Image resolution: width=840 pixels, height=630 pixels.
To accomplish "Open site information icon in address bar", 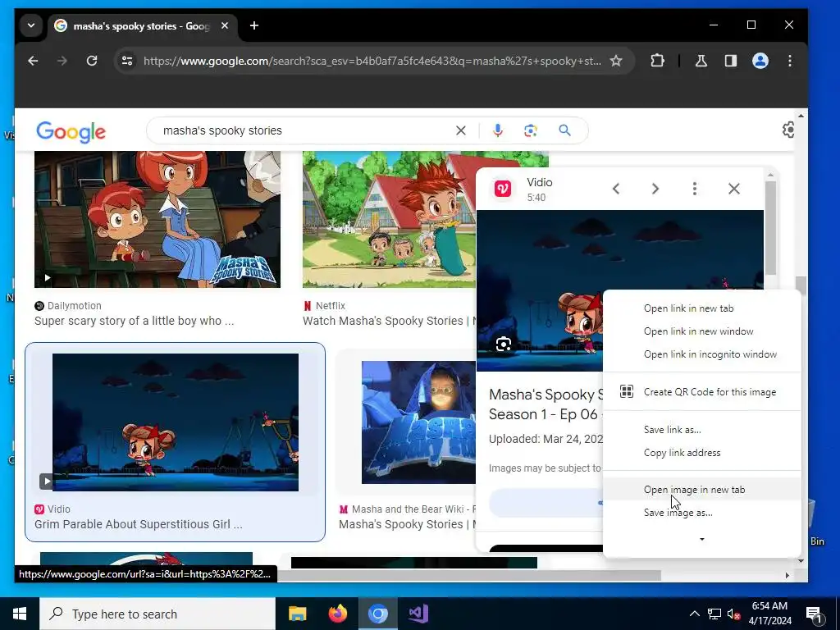I will [127, 61].
